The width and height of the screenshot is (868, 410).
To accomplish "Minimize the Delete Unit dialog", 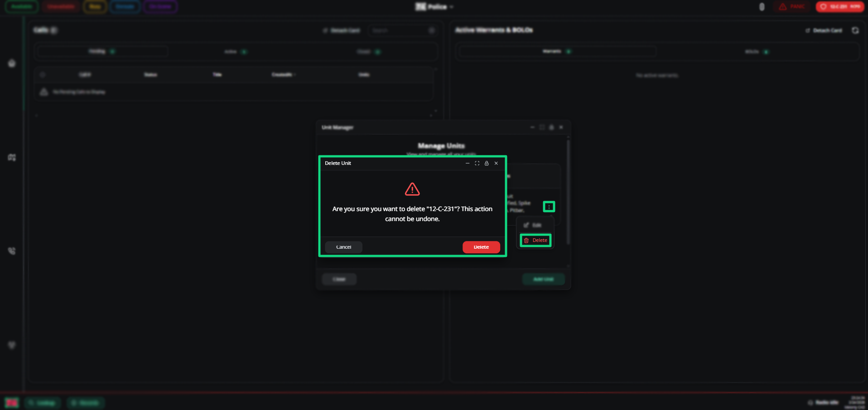I will click(468, 163).
